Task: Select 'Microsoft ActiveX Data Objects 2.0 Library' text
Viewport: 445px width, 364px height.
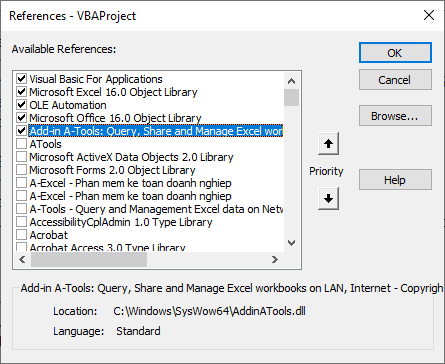Action: coord(131,157)
